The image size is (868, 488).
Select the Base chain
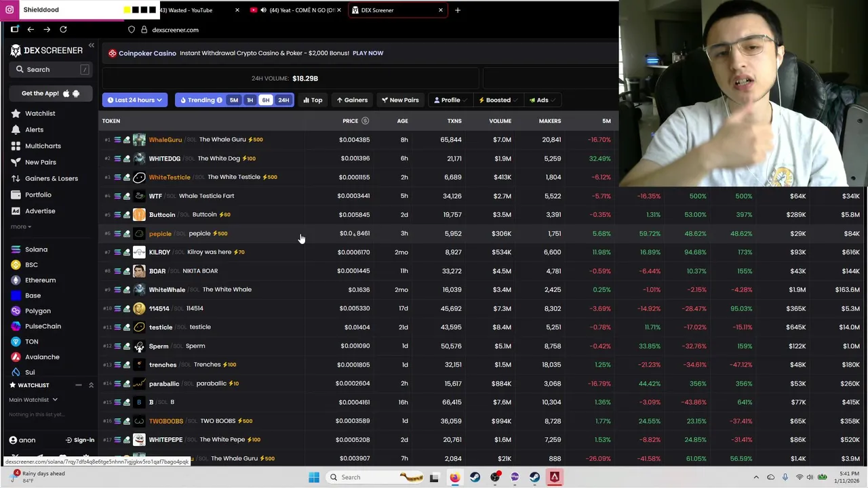click(x=33, y=296)
